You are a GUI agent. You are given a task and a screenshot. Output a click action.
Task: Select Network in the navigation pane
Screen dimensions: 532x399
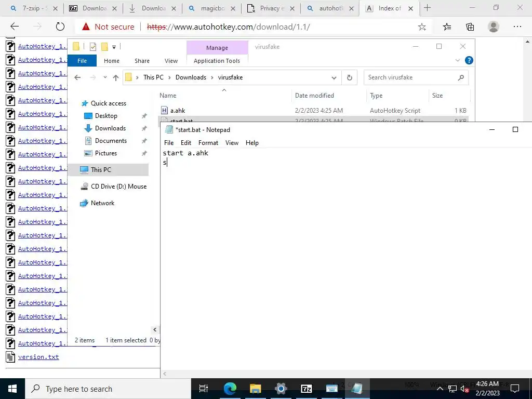pos(102,203)
